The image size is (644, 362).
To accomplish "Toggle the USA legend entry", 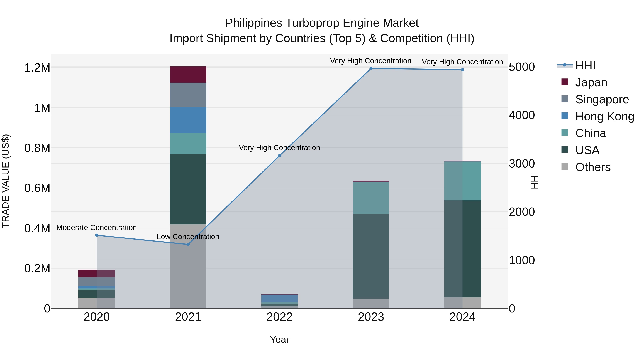I will [x=580, y=150].
